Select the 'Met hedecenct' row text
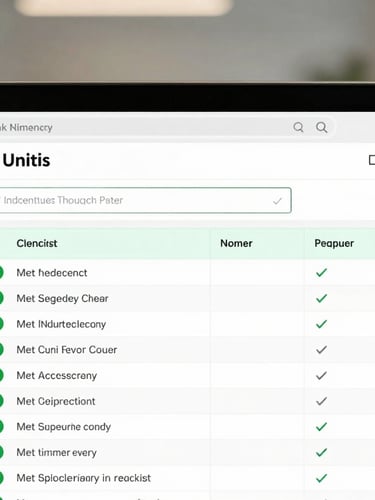375x500 pixels. click(52, 273)
